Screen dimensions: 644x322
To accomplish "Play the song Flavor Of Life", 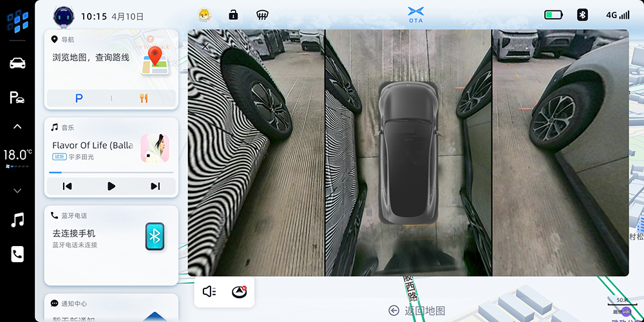I will [x=111, y=186].
